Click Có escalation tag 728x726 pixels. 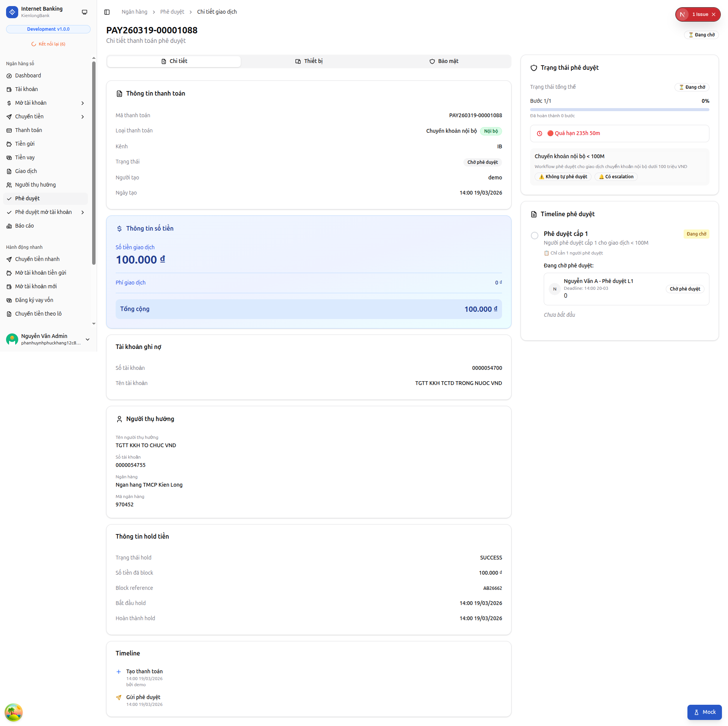[x=616, y=177]
